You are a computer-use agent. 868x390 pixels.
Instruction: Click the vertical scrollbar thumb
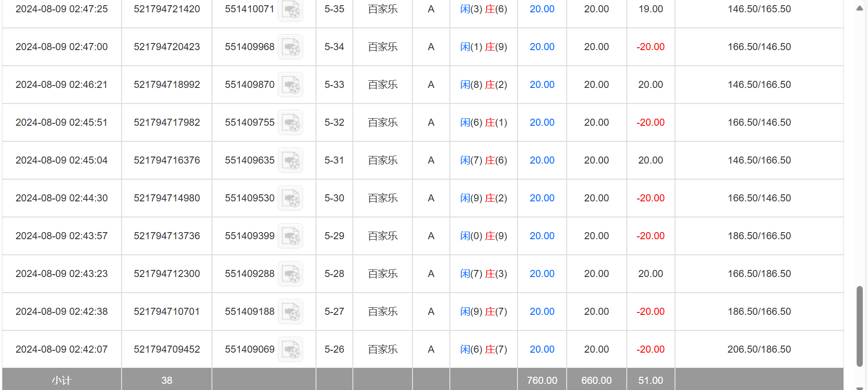tap(859, 326)
